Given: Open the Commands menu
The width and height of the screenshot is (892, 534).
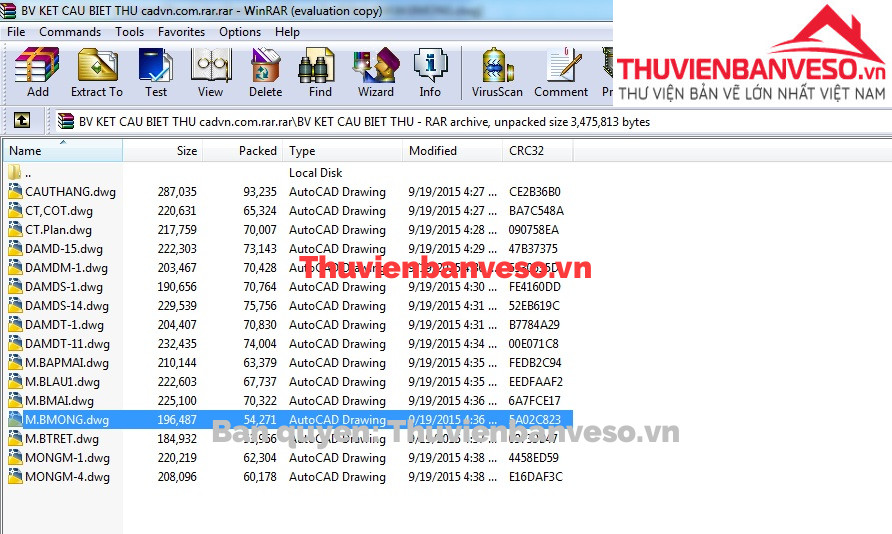Looking at the screenshot, I should pyautogui.click(x=70, y=32).
